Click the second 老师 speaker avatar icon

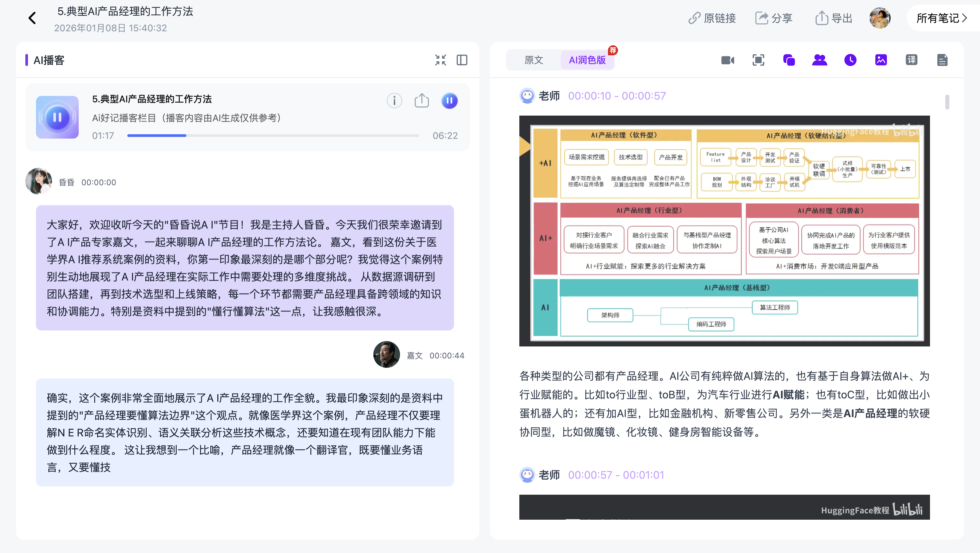(x=527, y=475)
